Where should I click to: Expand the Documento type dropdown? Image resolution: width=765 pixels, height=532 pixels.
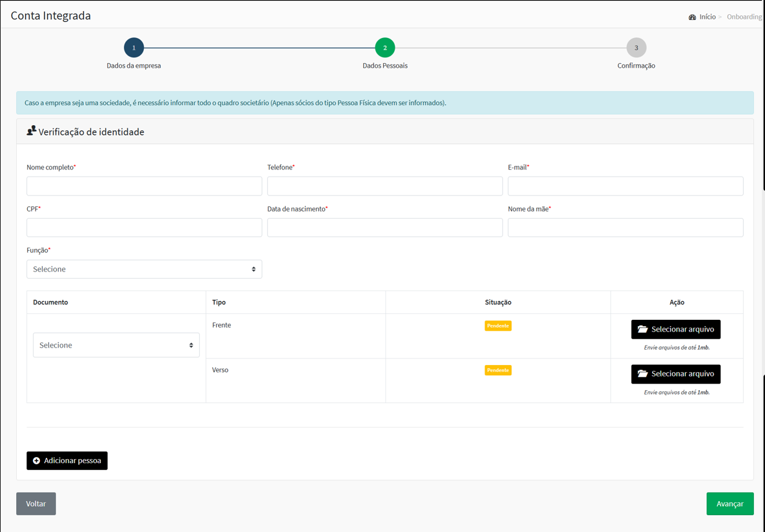pos(116,346)
